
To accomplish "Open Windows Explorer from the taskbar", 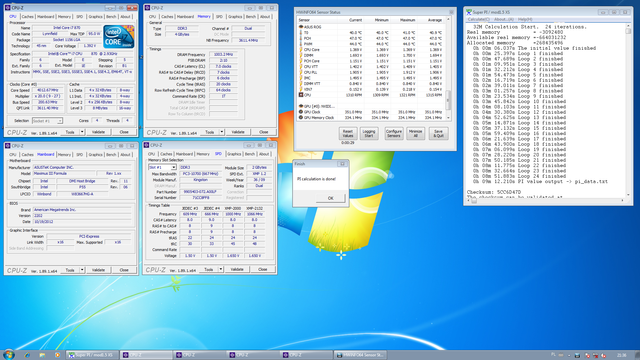I will [42, 355].
